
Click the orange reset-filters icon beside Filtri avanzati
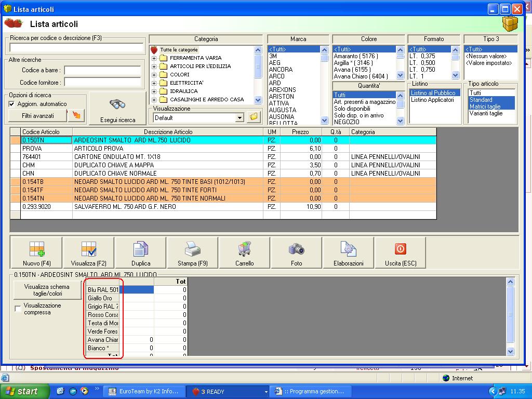point(76,116)
